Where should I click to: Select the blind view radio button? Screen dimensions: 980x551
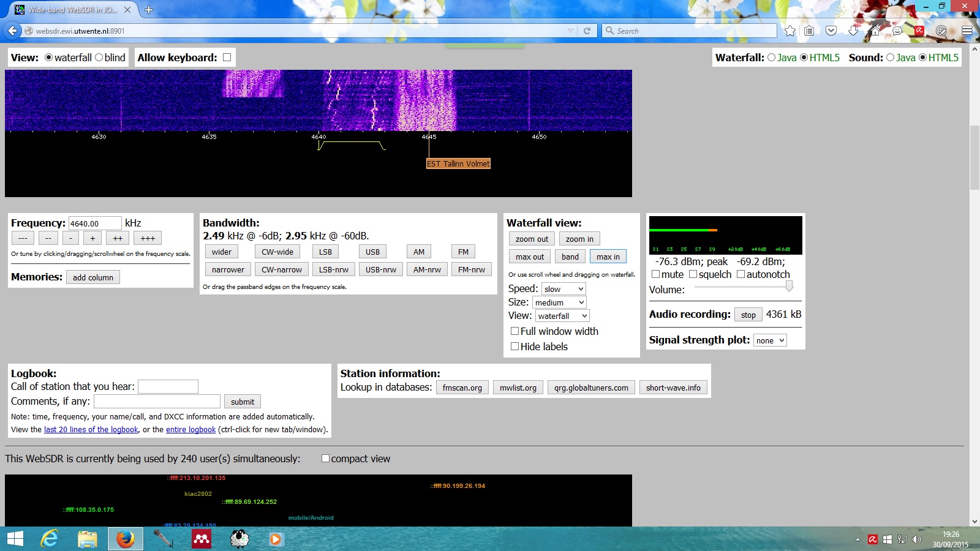click(x=99, y=58)
